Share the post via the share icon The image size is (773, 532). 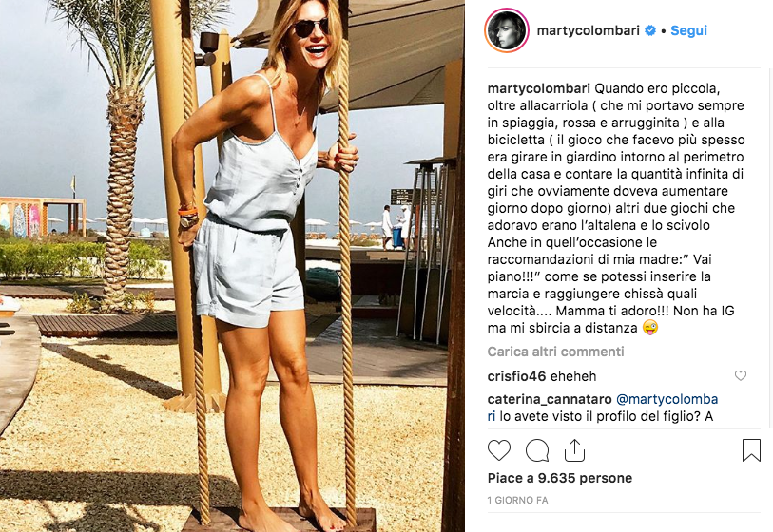pyautogui.click(x=574, y=449)
